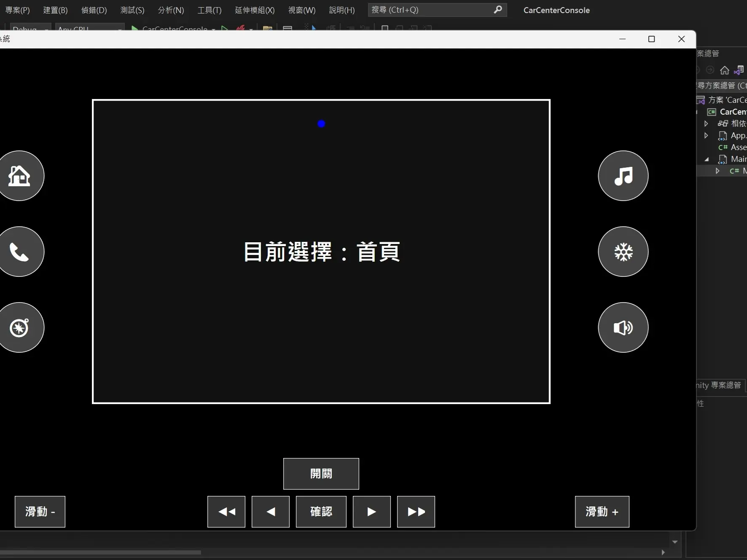747x560 pixels.
Task: Click the 確認 confirm button
Action: coord(321,512)
